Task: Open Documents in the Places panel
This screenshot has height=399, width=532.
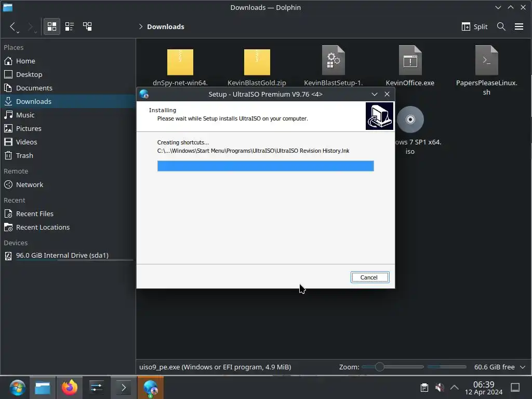Action: [68, 88]
